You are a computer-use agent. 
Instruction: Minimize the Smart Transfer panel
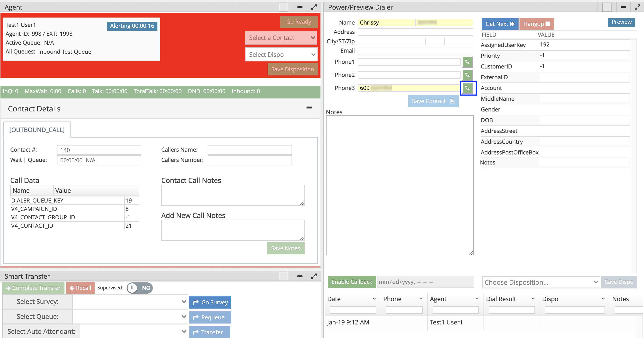pyautogui.click(x=300, y=276)
